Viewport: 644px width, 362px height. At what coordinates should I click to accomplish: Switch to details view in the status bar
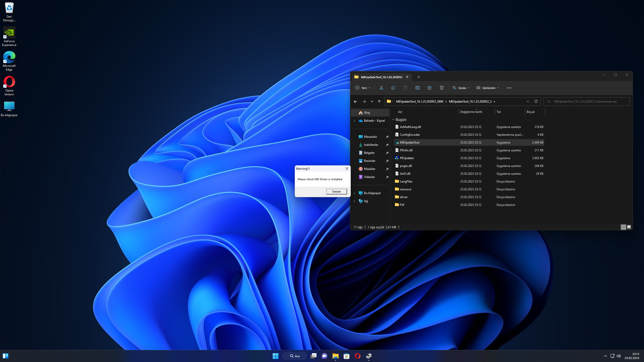click(x=623, y=227)
